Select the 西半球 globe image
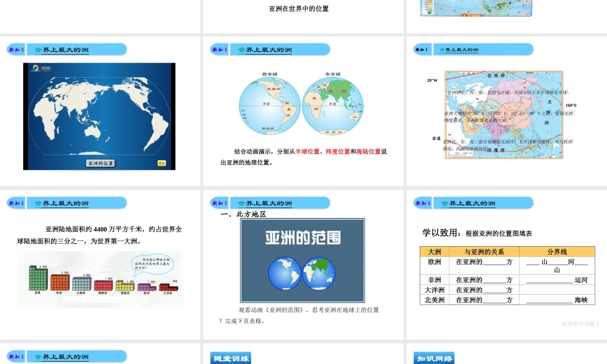The height and width of the screenshot is (364, 607). [x=270, y=105]
